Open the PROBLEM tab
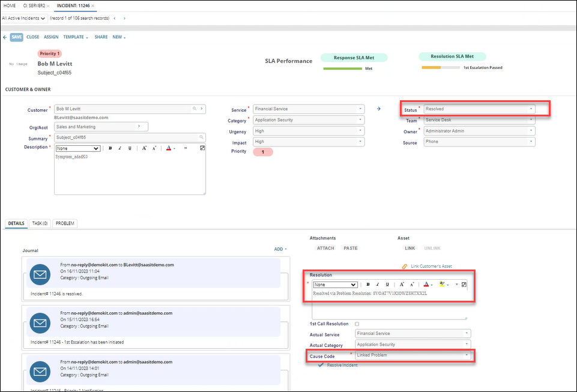Screen dimensions: 577x392 tap(64, 223)
